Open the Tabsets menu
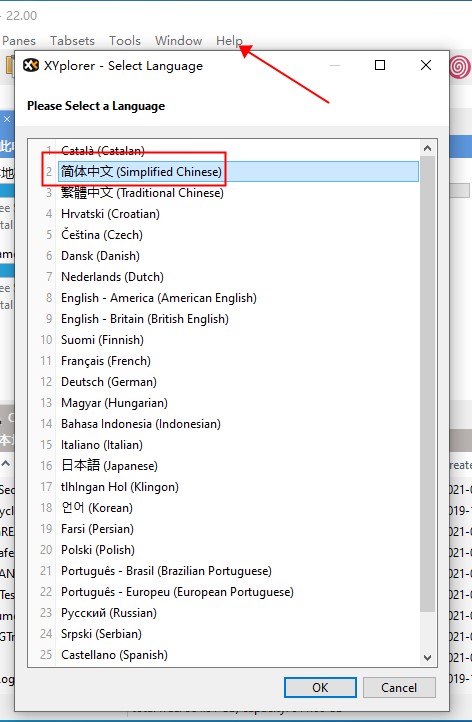The image size is (472, 722). [x=72, y=41]
